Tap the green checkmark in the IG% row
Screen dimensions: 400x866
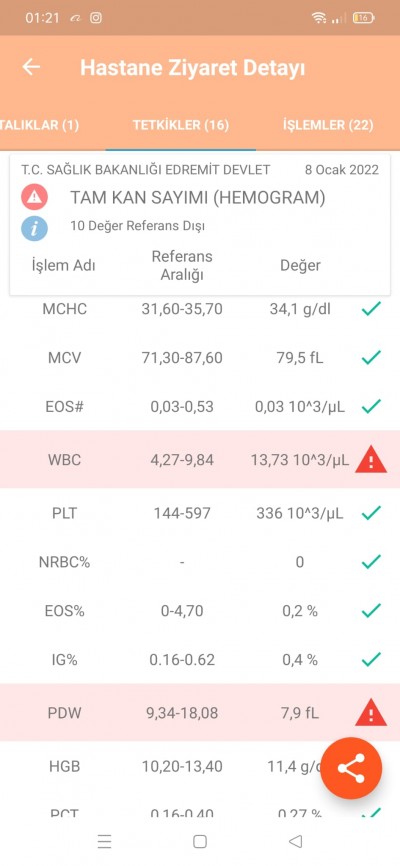click(x=371, y=659)
